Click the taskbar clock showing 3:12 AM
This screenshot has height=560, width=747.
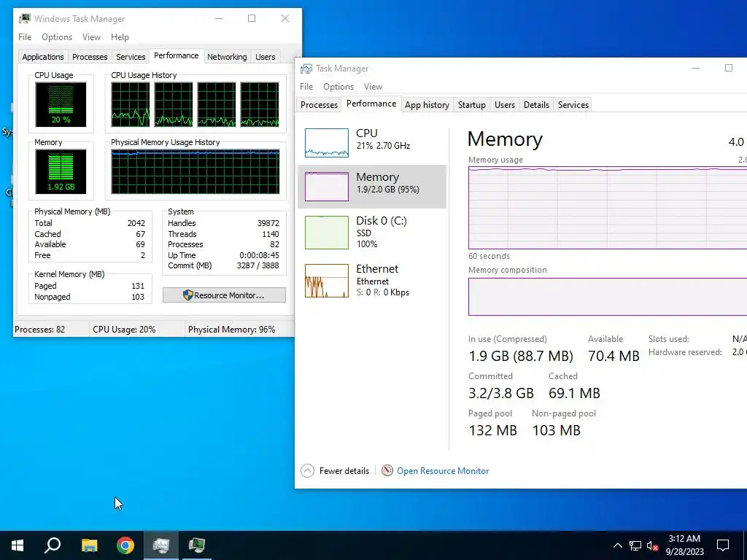[x=684, y=545]
